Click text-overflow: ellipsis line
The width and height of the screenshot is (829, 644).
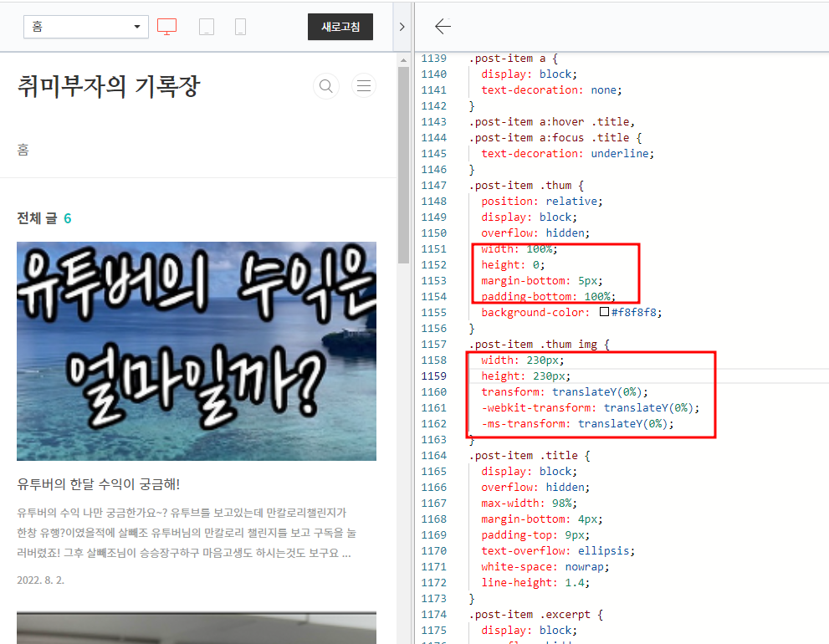(558, 550)
